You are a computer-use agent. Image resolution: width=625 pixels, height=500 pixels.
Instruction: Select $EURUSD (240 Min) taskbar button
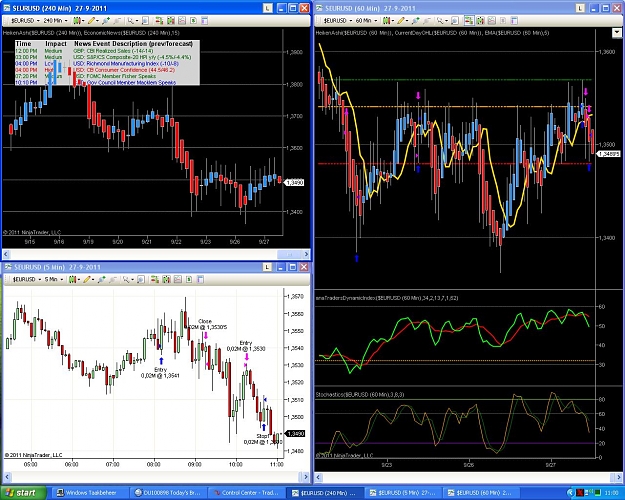324,493
